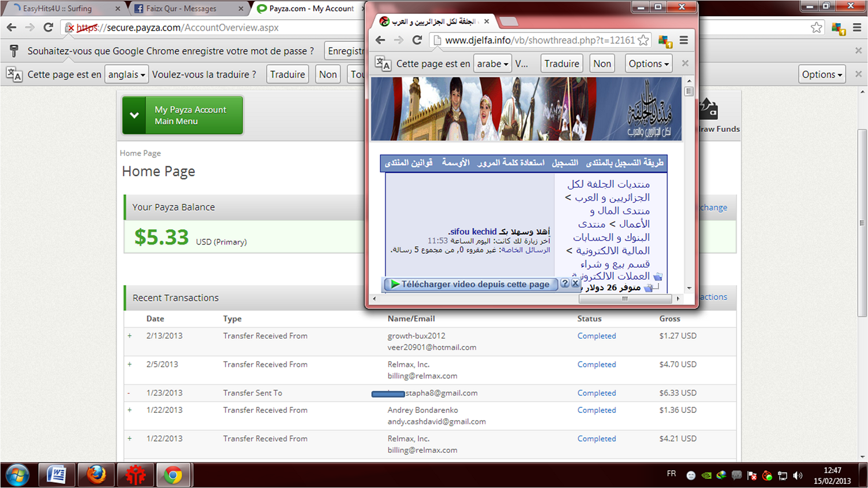Open the anglais language dropdown
The image size is (868, 488).
(x=126, y=74)
